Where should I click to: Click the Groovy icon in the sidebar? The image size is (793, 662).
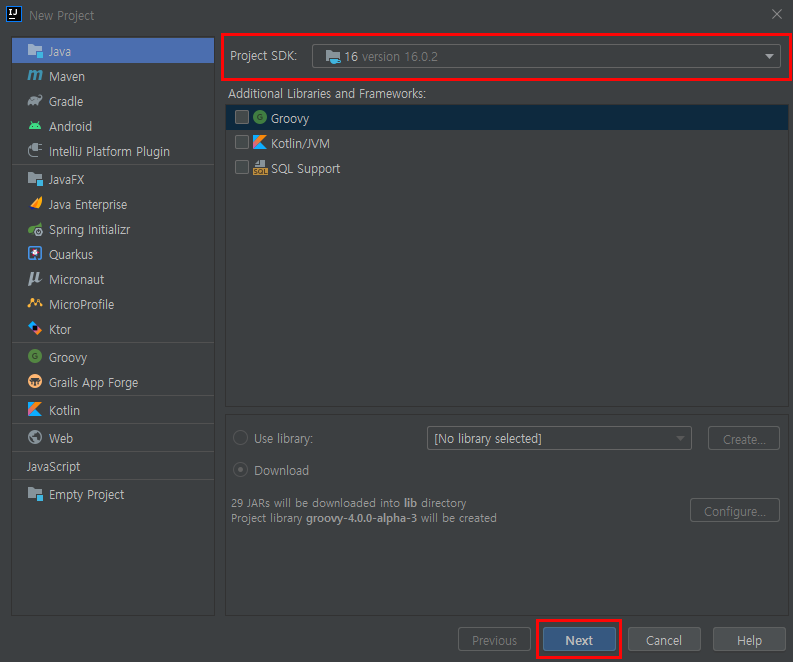[x=35, y=357]
